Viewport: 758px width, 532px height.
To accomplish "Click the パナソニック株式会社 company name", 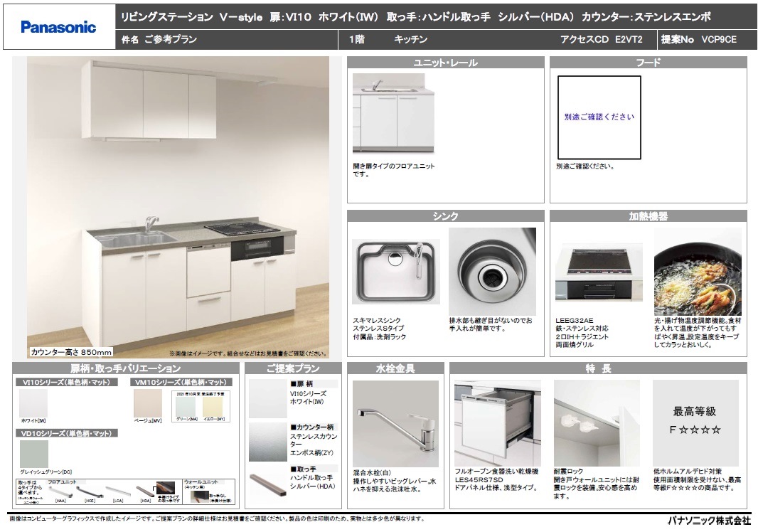I will pyautogui.click(x=709, y=521).
